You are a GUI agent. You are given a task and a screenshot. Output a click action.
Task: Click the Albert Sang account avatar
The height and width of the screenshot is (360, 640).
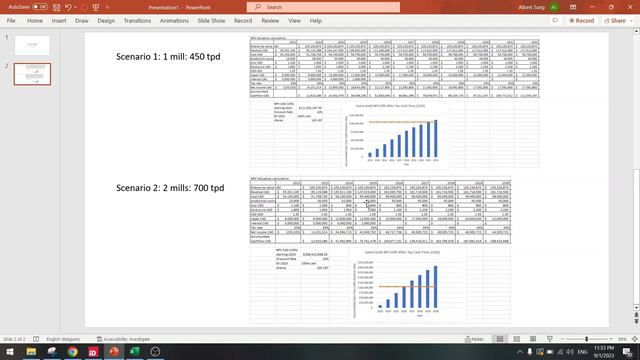point(554,7)
